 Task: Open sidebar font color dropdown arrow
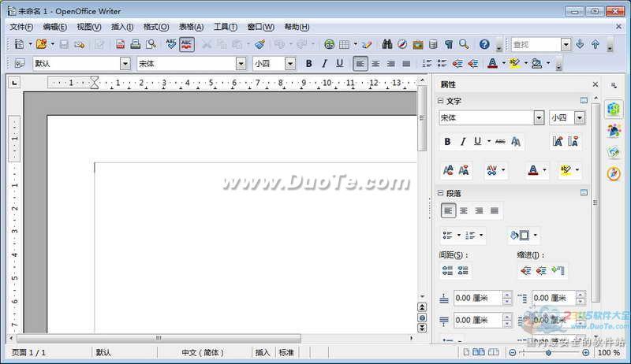coord(544,170)
